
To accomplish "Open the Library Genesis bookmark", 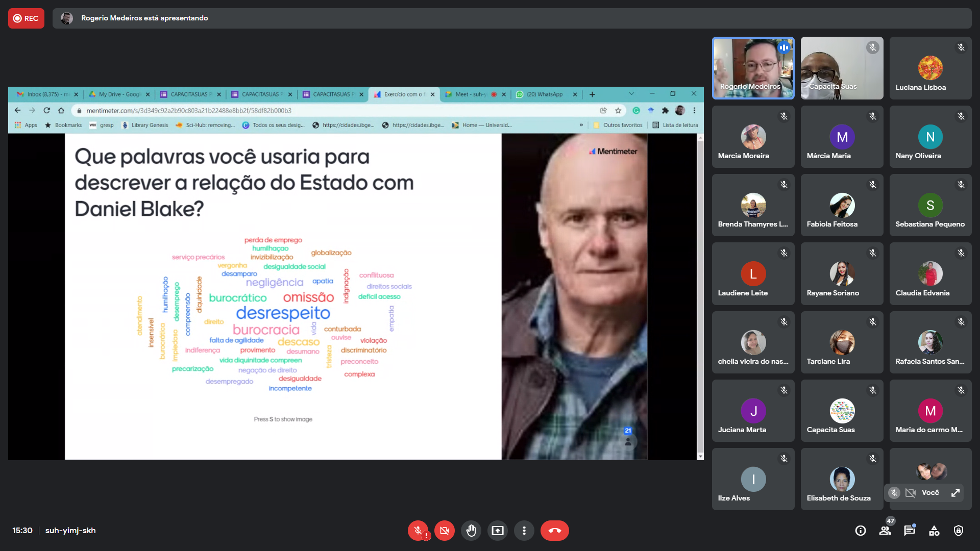I will (145, 125).
